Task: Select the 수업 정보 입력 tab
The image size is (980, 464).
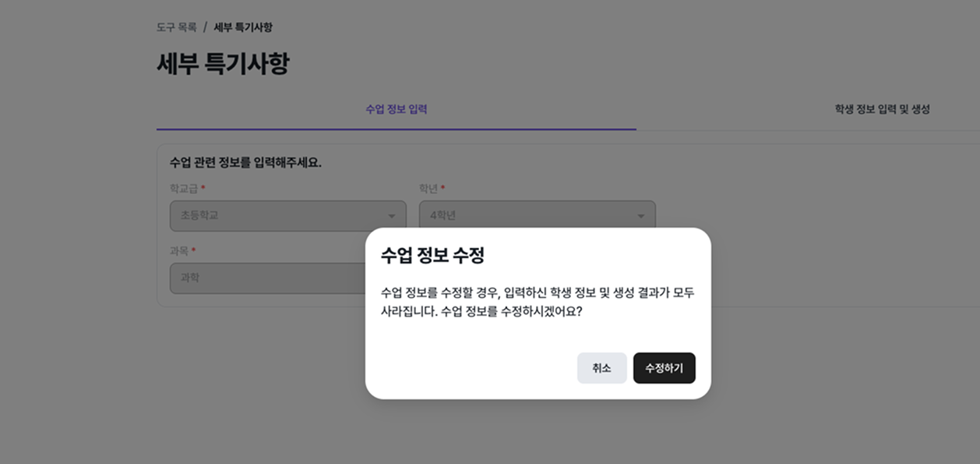Action: click(397, 110)
